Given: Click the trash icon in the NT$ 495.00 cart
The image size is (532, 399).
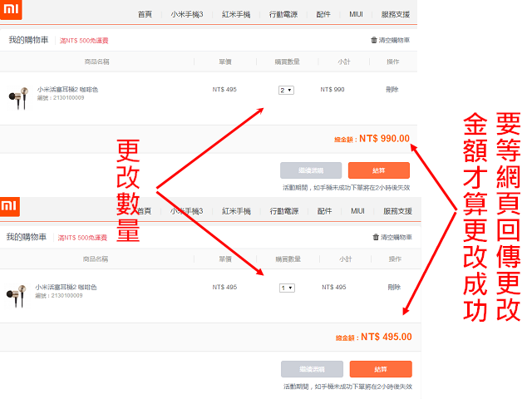Looking at the screenshot, I should pos(376,237).
